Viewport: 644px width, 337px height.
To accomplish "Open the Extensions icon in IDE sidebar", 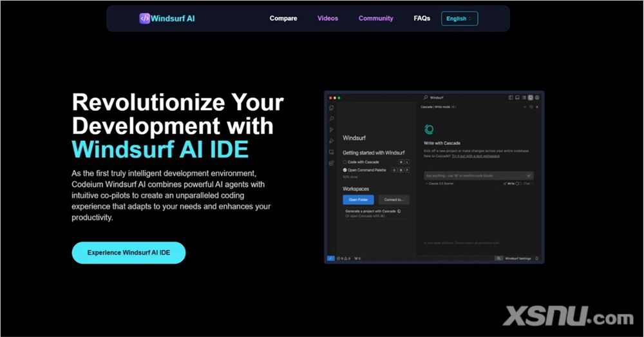I will pos(332,163).
